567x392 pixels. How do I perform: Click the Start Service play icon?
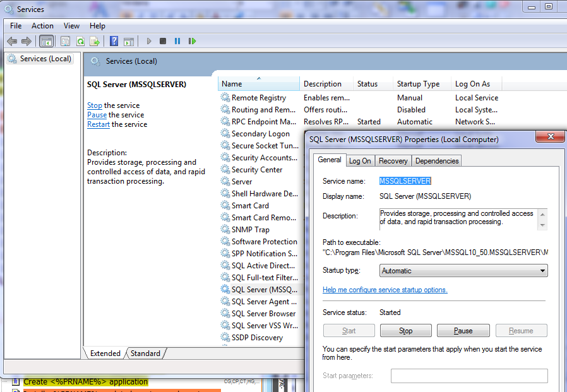[148, 41]
